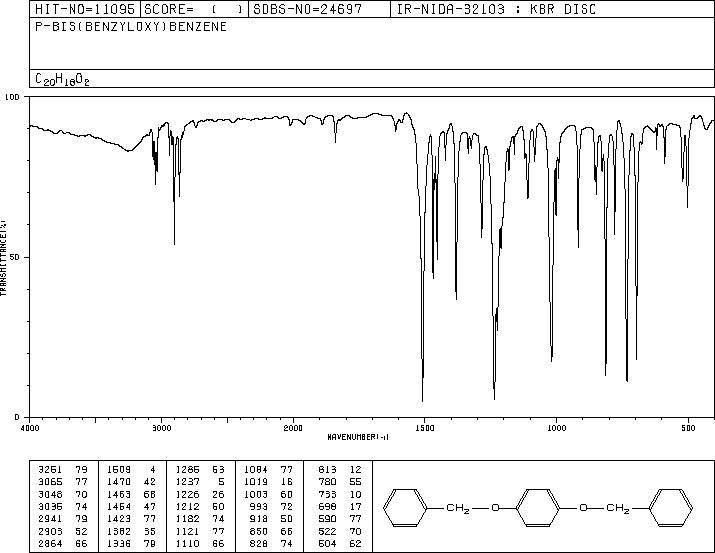Click the left CH2 group in structure
The height and width of the screenshot is (553, 715).
coord(458,508)
